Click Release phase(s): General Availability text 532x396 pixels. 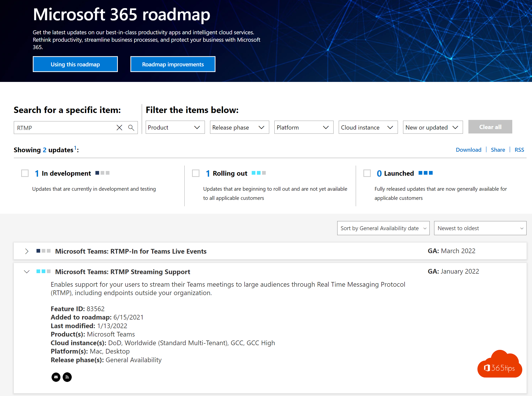(x=106, y=360)
